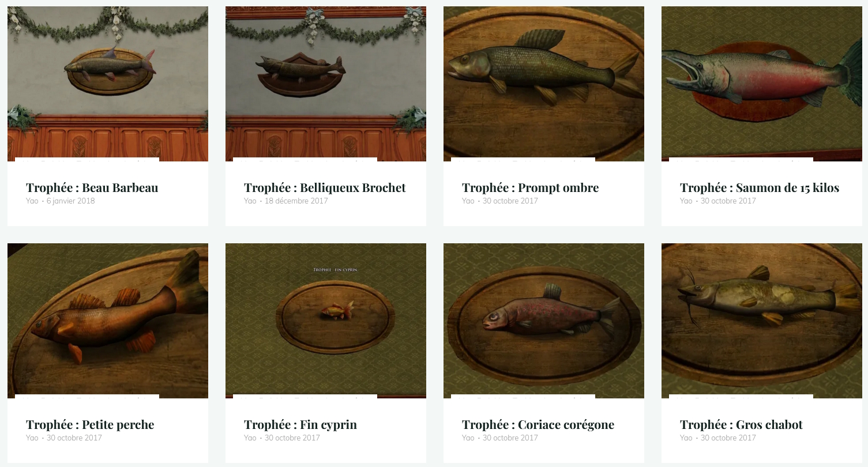Click author Yao under Beau Barbeau
868x467 pixels.
(x=32, y=201)
